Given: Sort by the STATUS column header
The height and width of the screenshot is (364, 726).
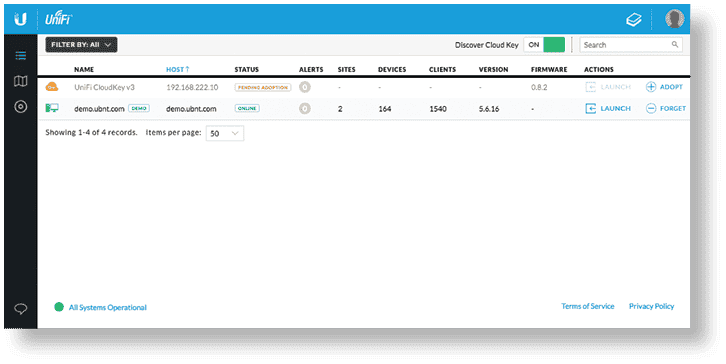Looking at the screenshot, I should [x=246, y=69].
